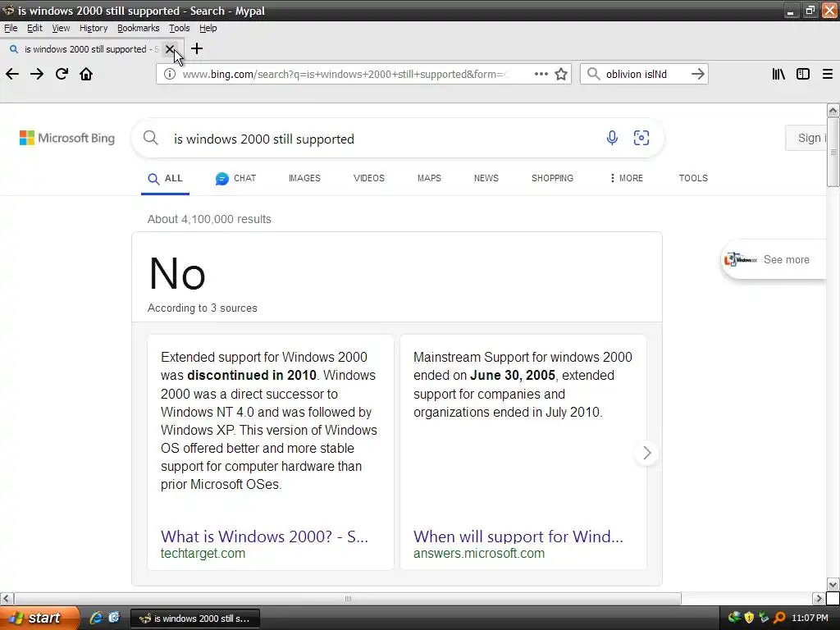Toggle the sidebar view icon
840x630 pixels.
tap(803, 74)
